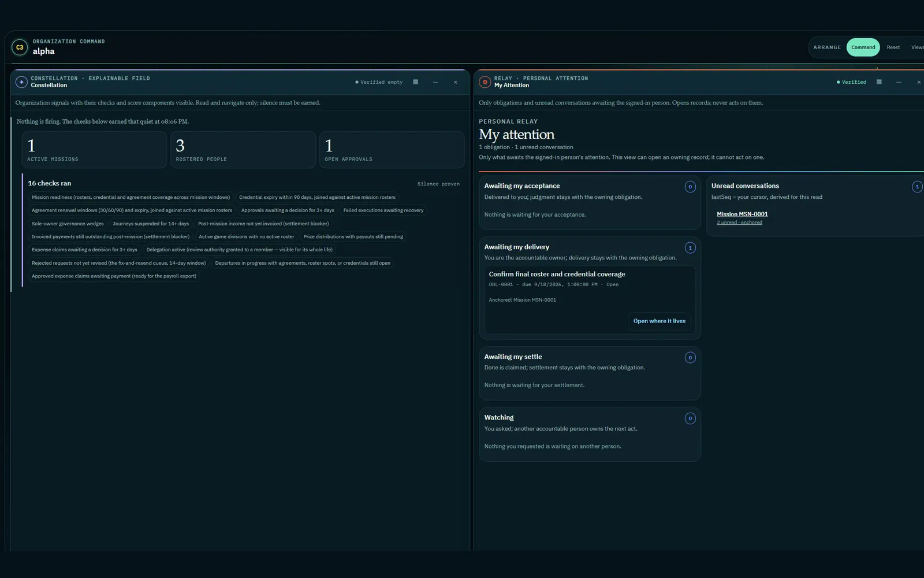Click the OBL-0001 due date line
924x578 pixels.
553,285
